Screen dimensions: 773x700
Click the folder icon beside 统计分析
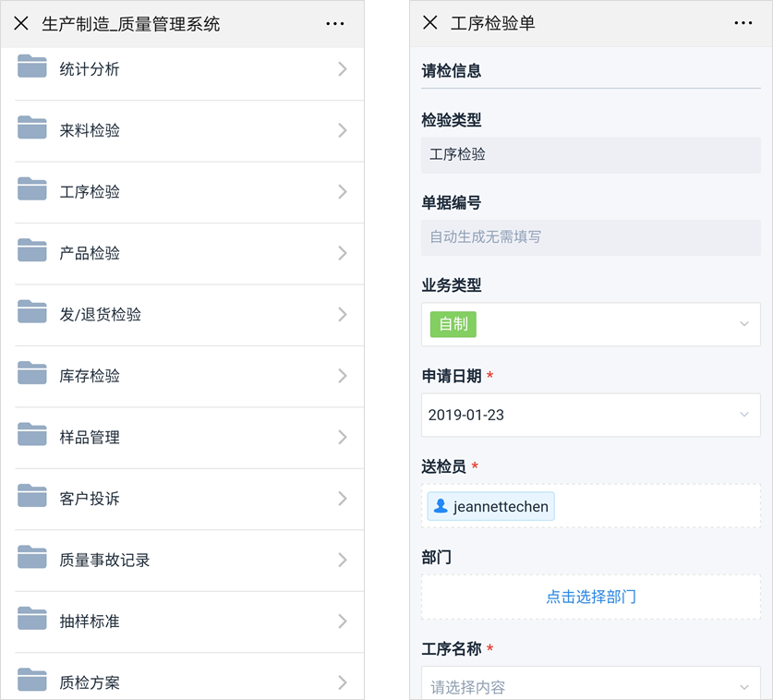pos(33,68)
